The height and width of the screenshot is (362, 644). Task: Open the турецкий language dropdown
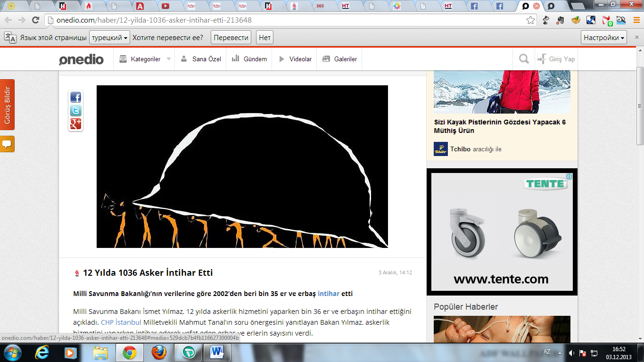(109, 38)
